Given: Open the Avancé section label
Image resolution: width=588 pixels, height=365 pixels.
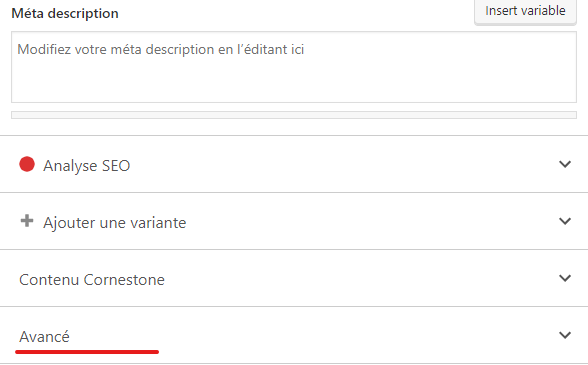Looking at the screenshot, I should pos(44,336).
